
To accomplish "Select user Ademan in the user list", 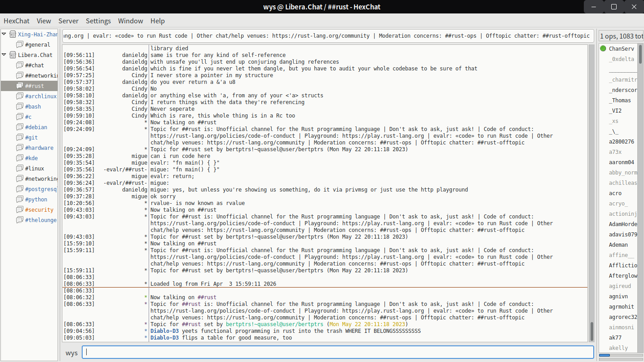I will point(618,245).
